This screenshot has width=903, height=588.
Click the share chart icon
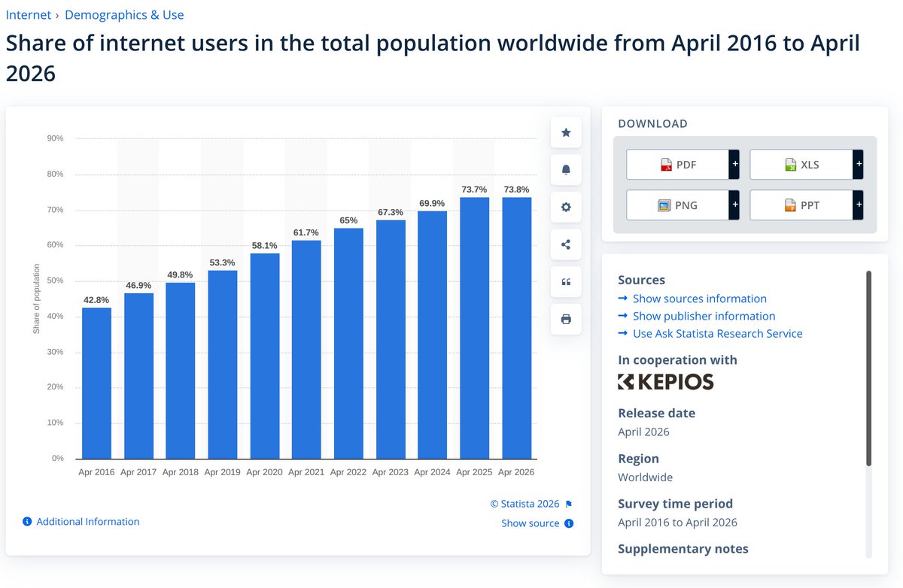click(566, 244)
